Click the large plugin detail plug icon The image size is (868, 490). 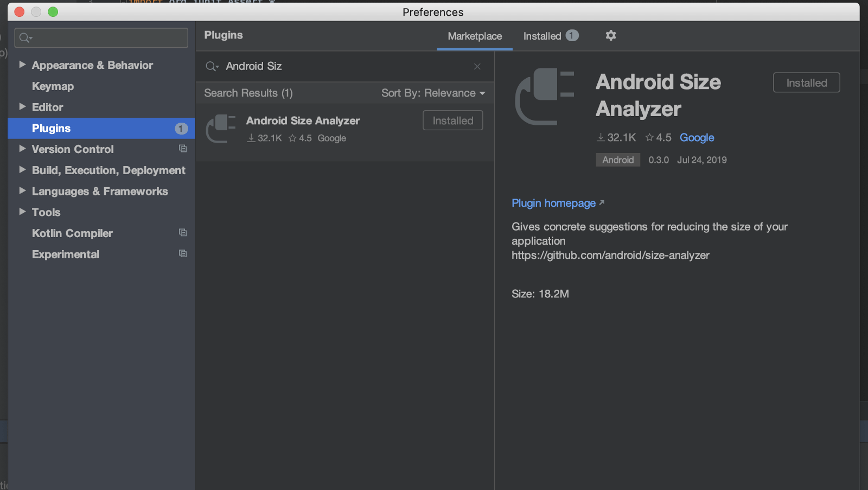[544, 97]
